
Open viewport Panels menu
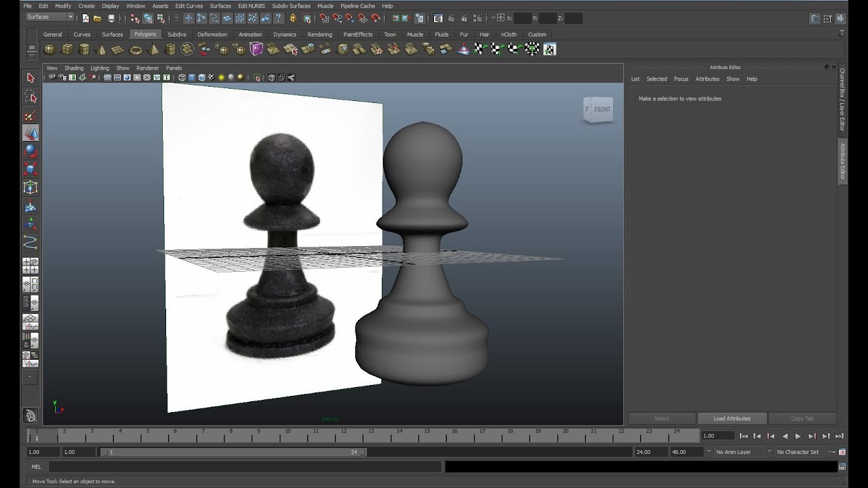(x=174, y=68)
